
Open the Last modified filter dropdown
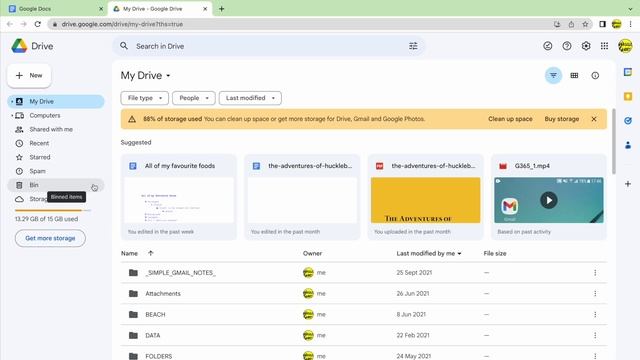tap(250, 98)
